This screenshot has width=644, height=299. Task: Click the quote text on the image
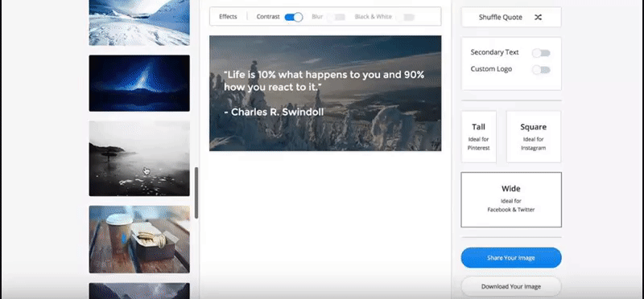(324, 81)
